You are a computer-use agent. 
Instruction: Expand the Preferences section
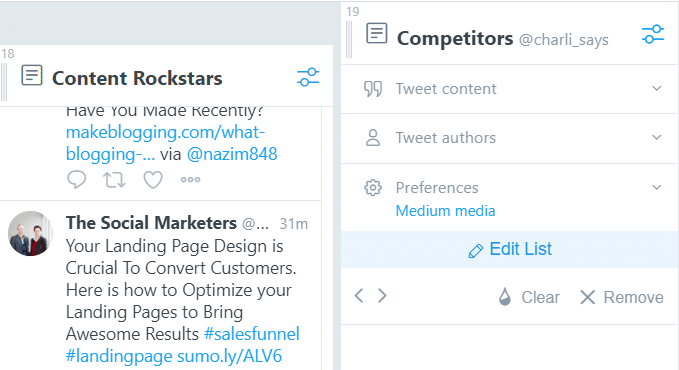click(x=510, y=188)
